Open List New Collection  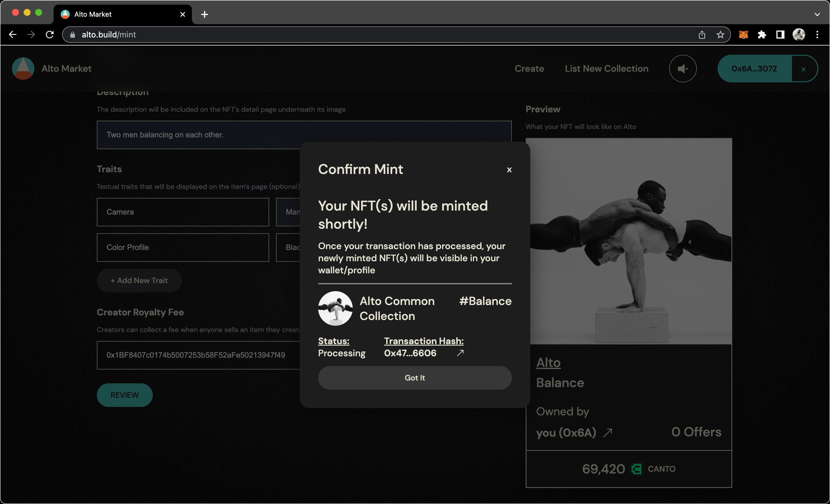point(606,69)
